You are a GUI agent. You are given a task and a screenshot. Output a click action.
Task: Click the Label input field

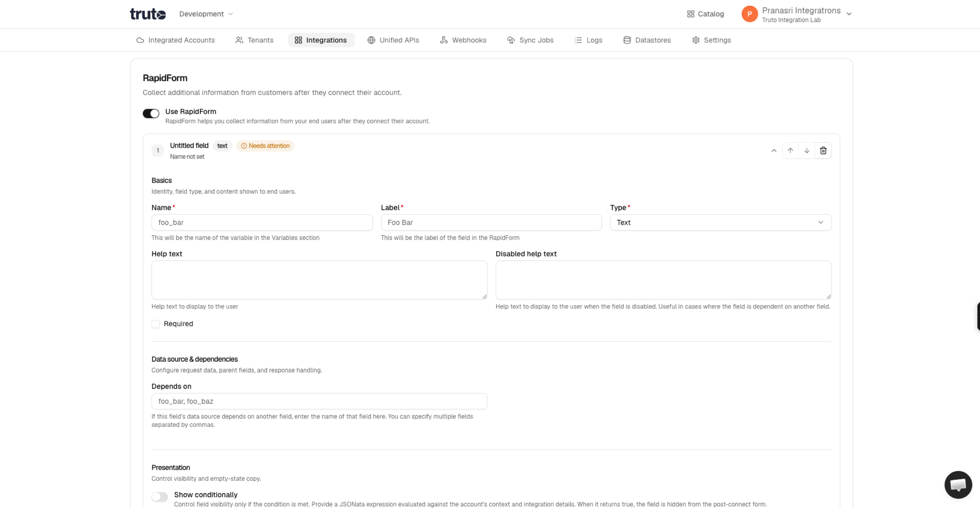pos(491,222)
